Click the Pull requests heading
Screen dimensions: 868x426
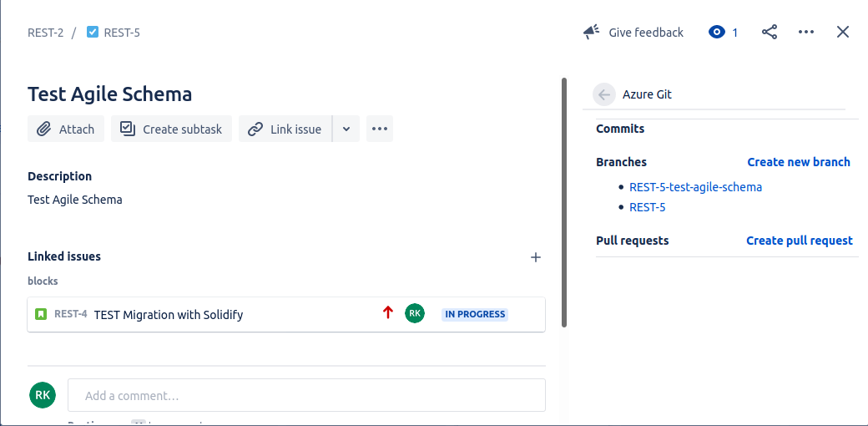click(x=632, y=241)
